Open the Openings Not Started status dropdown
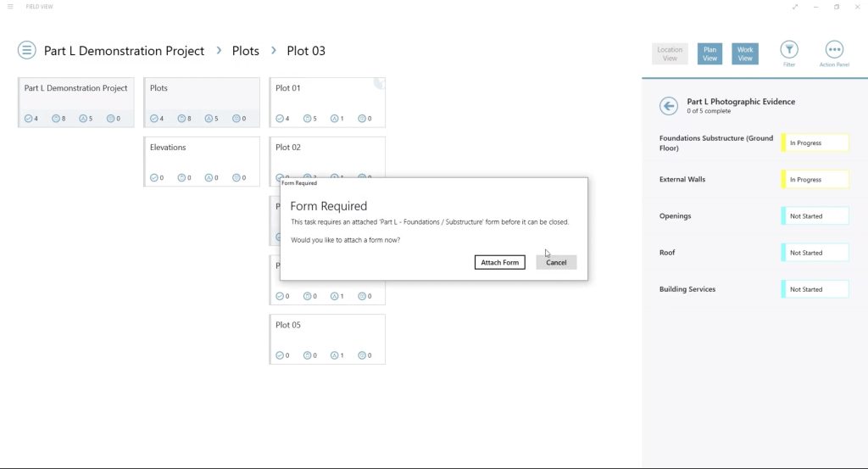868x469 pixels. coord(815,216)
